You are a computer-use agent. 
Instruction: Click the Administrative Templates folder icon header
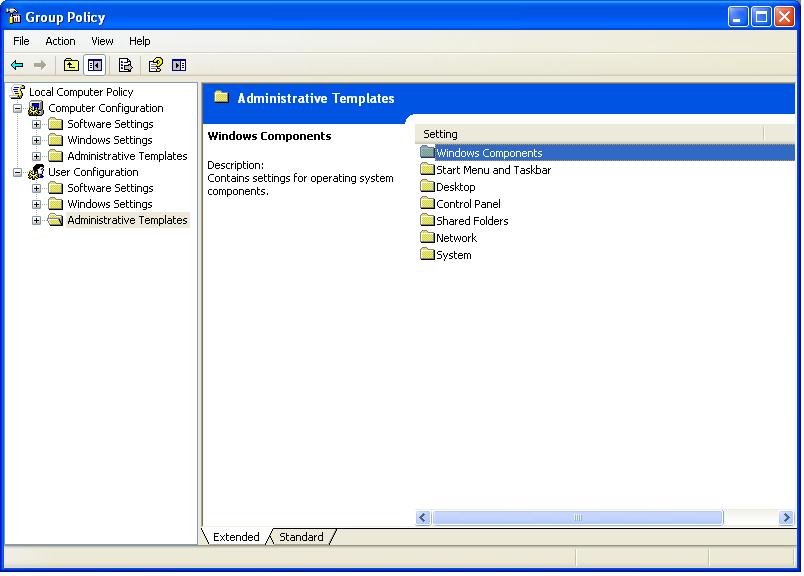pyautogui.click(x=221, y=97)
